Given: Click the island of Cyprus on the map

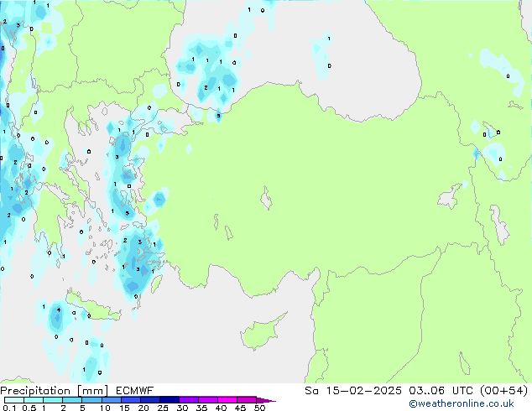Looking at the screenshot, I should pos(261,332).
